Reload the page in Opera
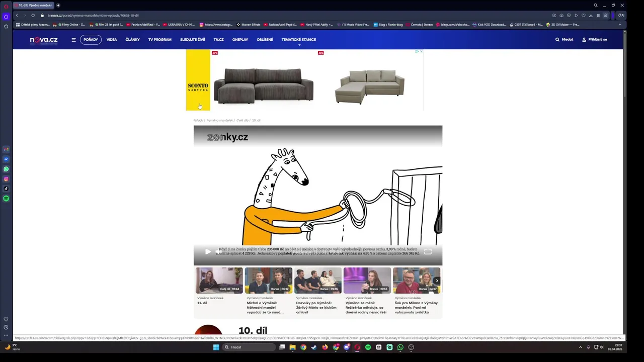The width and height of the screenshot is (644, 362). click(x=33, y=16)
